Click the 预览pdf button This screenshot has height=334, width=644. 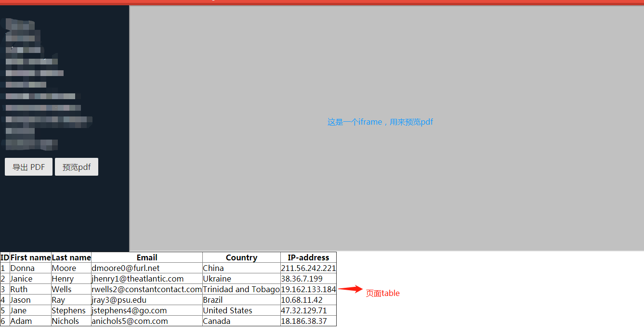pos(77,167)
